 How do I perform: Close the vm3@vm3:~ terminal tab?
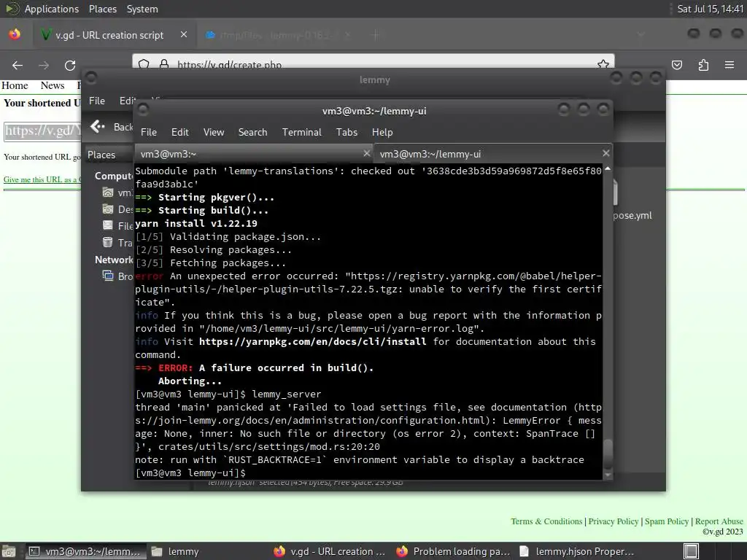click(366, 153)
